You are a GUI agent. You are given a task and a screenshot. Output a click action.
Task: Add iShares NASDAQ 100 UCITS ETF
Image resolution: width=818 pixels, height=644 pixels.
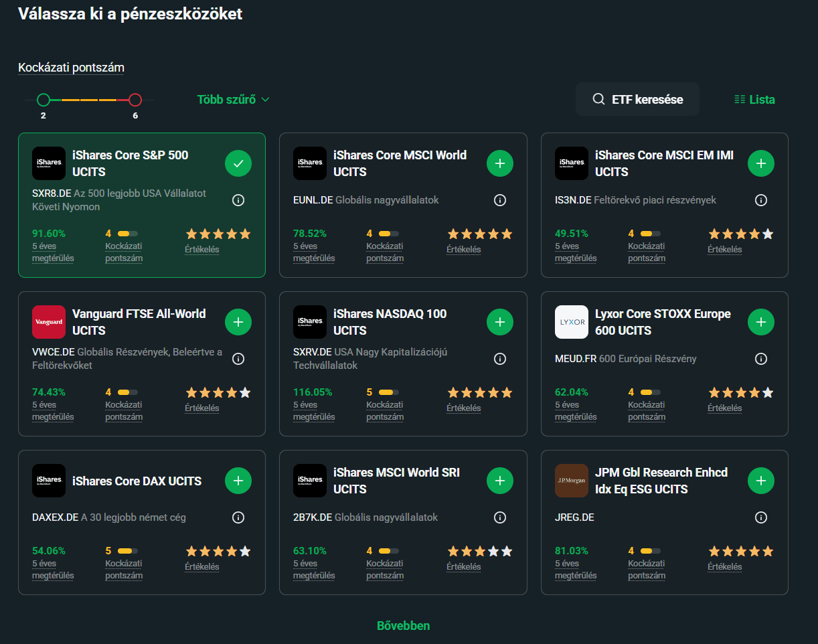(499, 322)
